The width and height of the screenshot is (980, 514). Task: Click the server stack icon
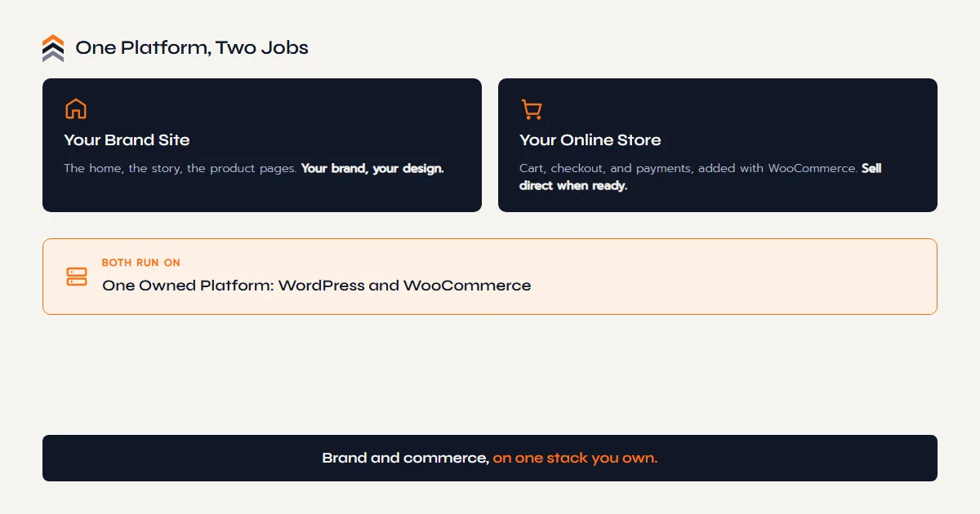(77, 277)
